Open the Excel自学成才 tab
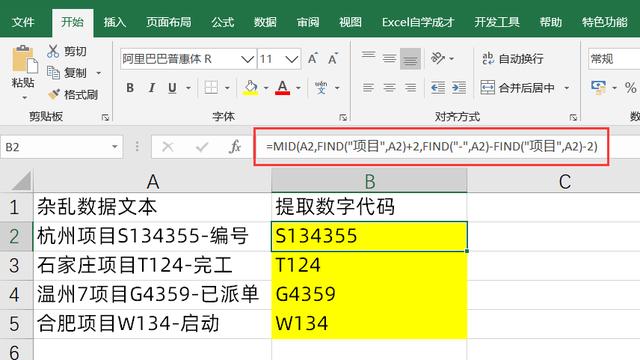The width and height of the screenshot is (640, 360). point(418,22)
